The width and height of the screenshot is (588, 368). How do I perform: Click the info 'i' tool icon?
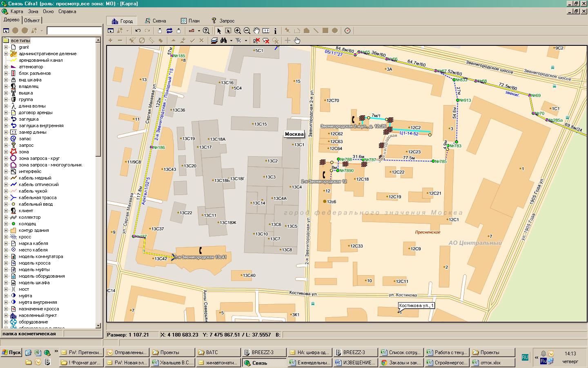click(275, 31)
